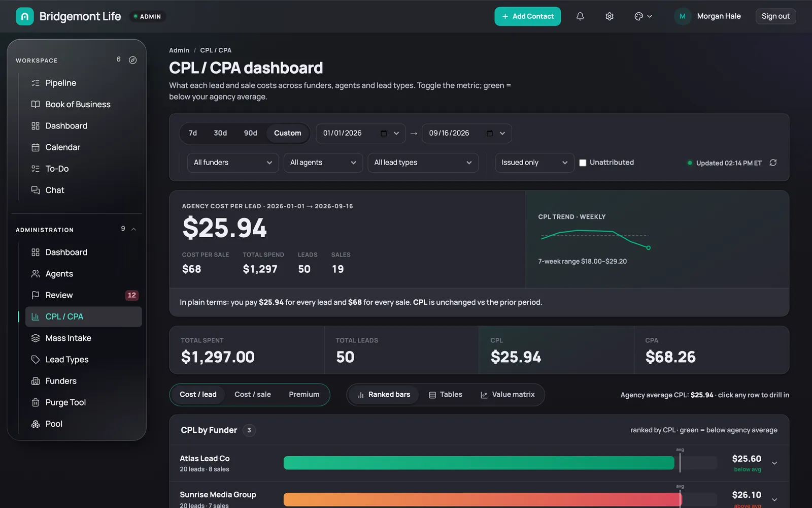Select the 7d date range

(193, 133)
